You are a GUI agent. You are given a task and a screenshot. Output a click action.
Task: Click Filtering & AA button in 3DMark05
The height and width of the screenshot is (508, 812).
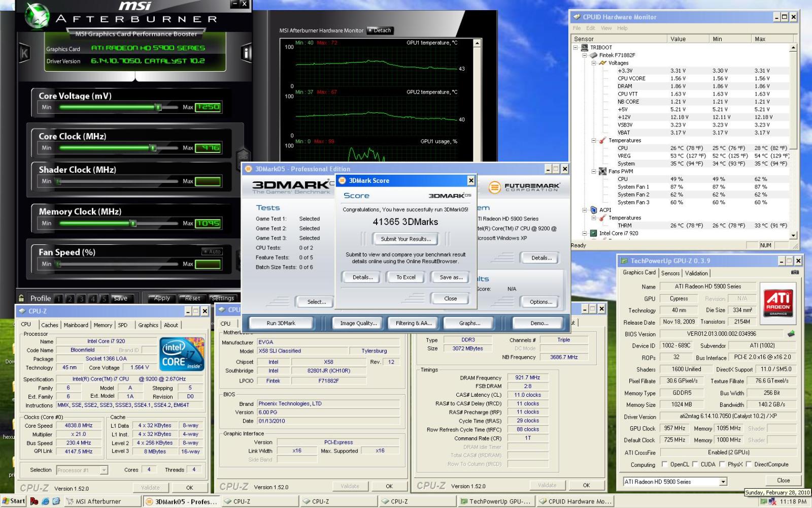(414, 323)
